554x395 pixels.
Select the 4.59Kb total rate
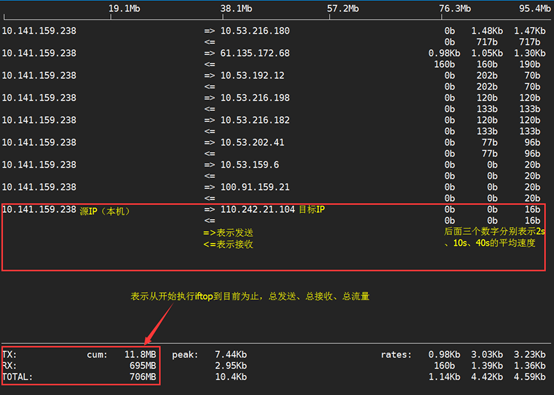[x=530, y=377]
